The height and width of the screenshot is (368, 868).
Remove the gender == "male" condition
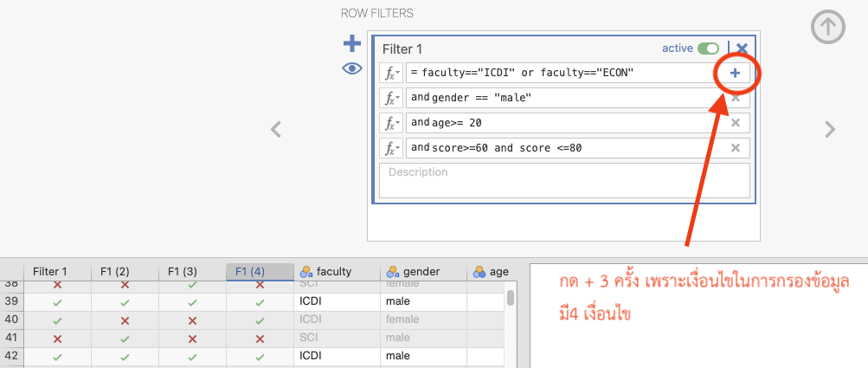735,98
